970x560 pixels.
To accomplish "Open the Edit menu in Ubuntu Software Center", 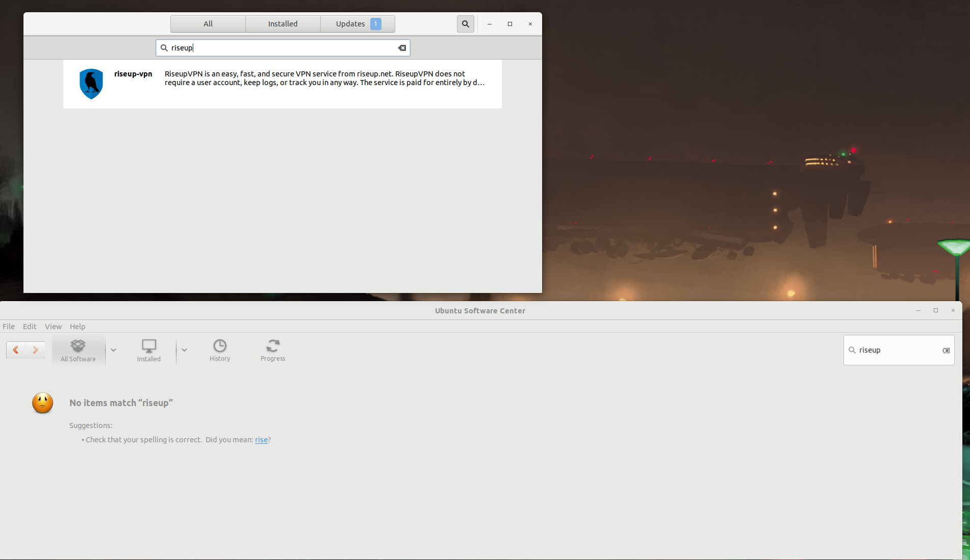I will click(x=30, y=327).
